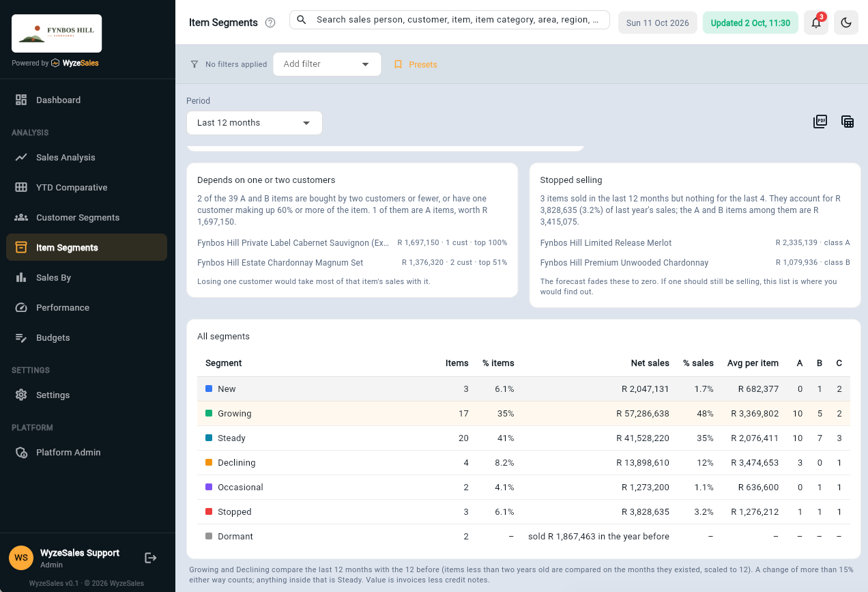Open YTD Comparative view
The image size is (868, 592).
87,187
